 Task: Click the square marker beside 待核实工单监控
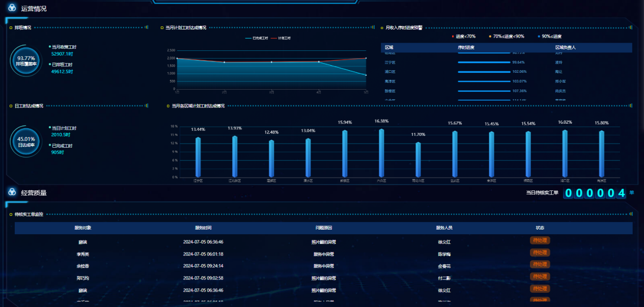[x=11, y=214]
